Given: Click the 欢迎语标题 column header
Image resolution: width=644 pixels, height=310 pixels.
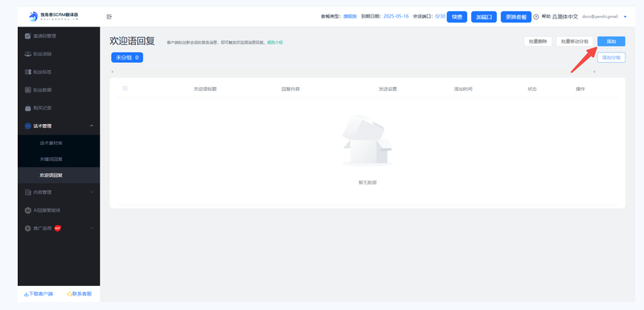Looking at the screenshot, I should pos(205,89).
